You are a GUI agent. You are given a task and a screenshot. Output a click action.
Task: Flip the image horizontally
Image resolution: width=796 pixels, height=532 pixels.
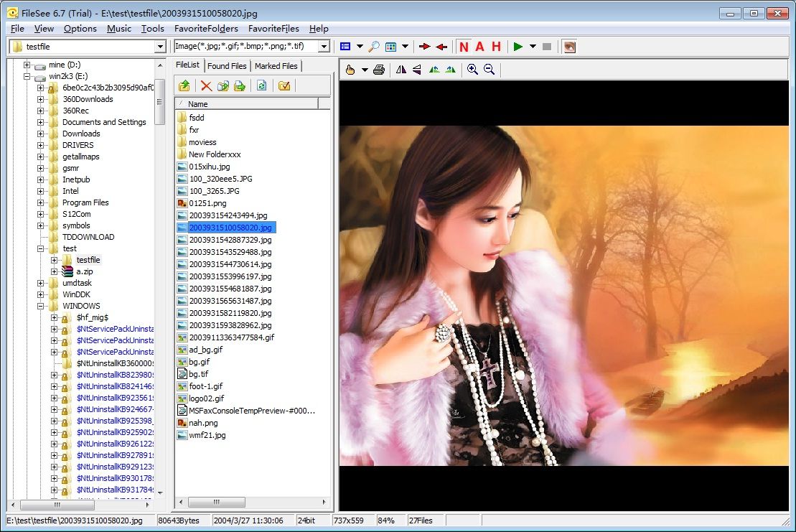[401, 70]
